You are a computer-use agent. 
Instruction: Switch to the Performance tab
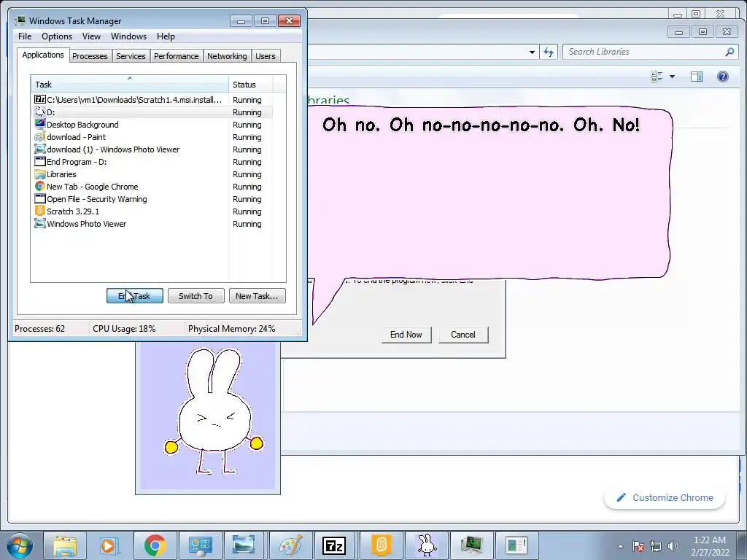(176, 56)
